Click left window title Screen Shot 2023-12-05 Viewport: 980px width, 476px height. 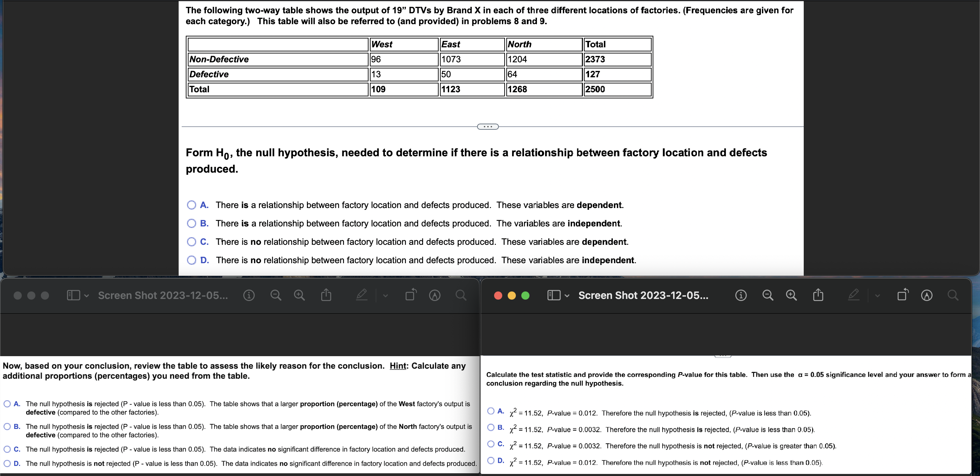(163, 296)
